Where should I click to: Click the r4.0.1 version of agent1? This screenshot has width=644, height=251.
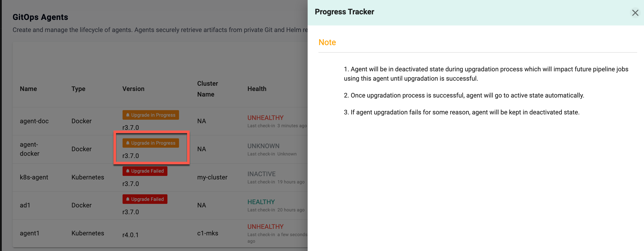pyautogui.click(x=130, y=235)
